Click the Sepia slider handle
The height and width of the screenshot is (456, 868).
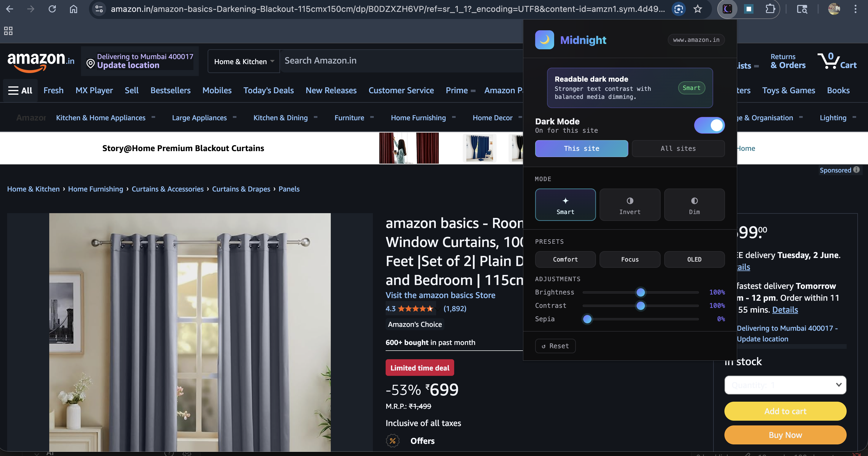pyautogui.click(x=587, y=319)
